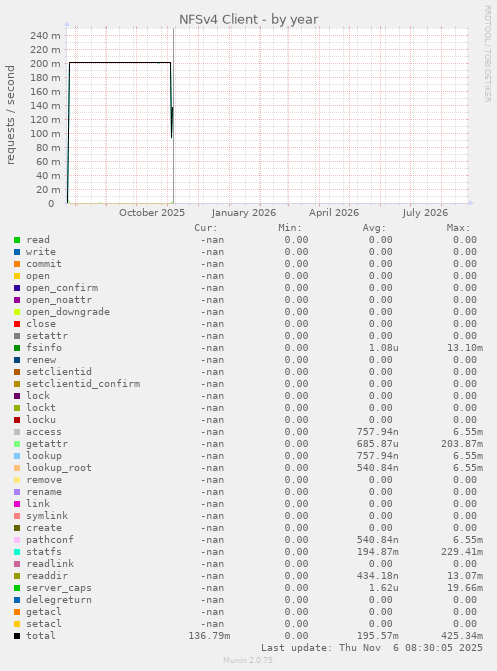Click the cyan statfs legend swatch
Image resolution: width=497 pixels, height=671 pixels.
tap(17, 552)
